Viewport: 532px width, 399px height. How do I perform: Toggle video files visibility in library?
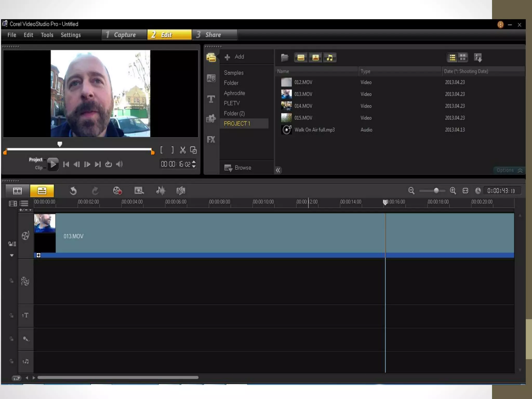(x=301, y=58)
